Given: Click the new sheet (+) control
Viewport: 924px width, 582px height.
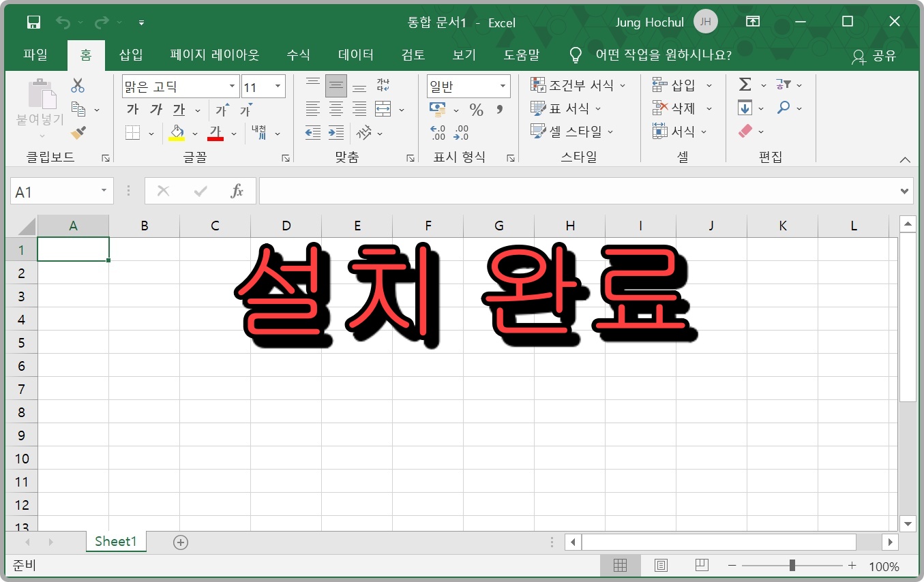Looking at the screenshot, I should 180,542.
